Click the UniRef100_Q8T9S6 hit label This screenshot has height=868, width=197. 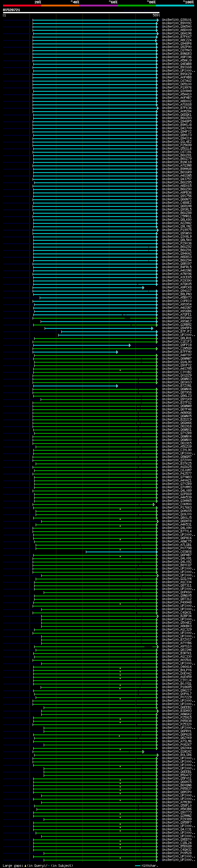click(x=177, y=393)
